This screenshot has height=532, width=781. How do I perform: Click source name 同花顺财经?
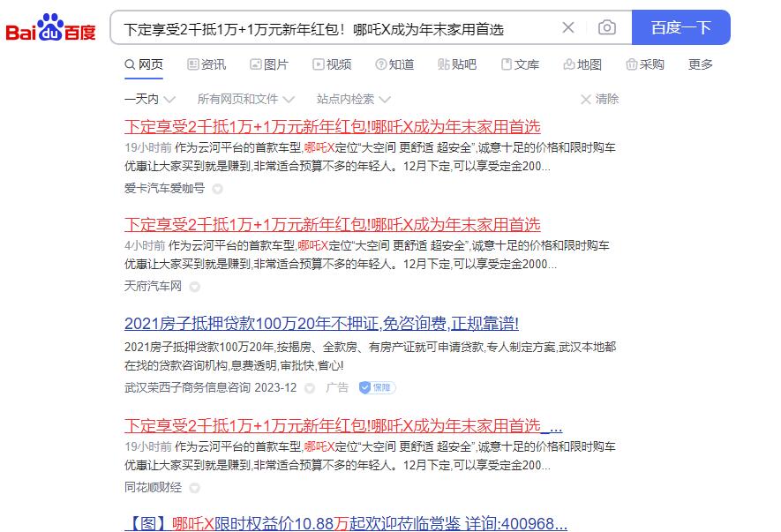click(153, 487)
